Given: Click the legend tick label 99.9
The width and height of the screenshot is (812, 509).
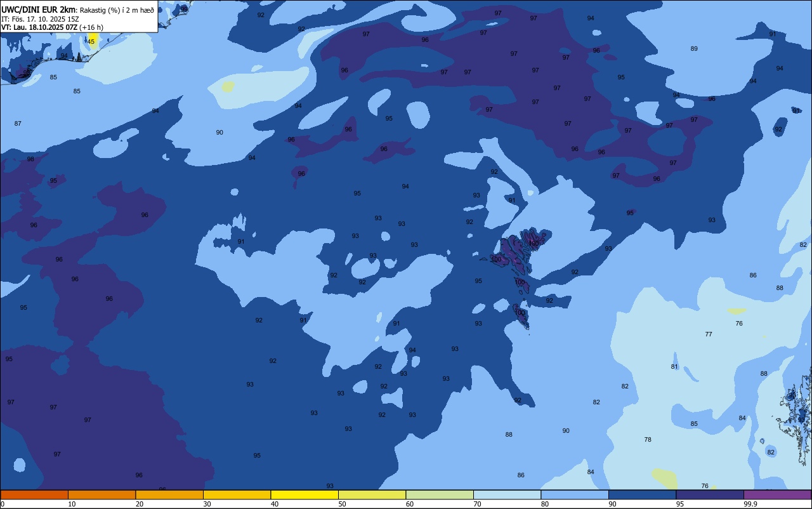Looking at the screenshot, I should coord(751,504).
